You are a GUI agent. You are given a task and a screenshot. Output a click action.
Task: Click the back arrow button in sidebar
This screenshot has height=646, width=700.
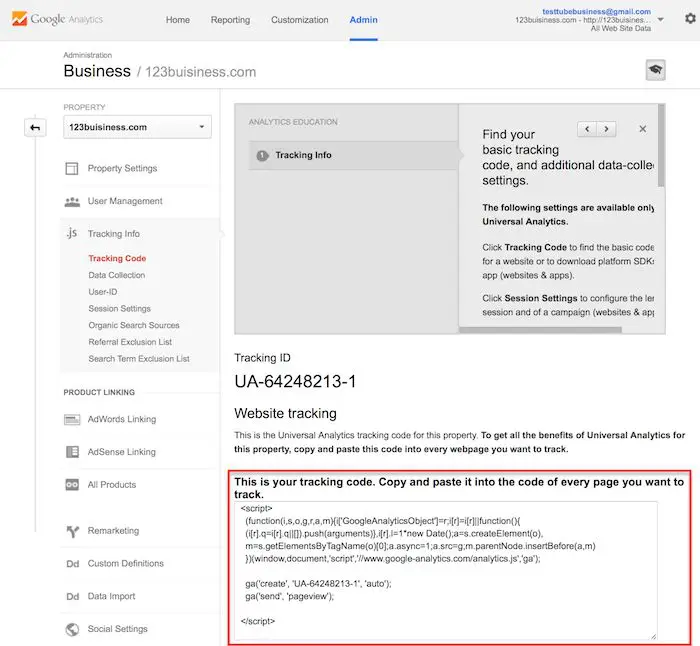pyautogui.click(x=36, y=128)
